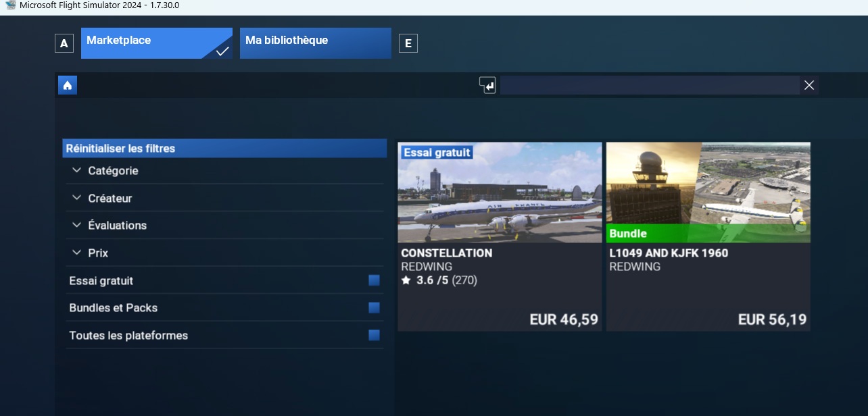
Task: Open the L1049 and KJFK 1960 thumbnail
Action: (708, 192)
